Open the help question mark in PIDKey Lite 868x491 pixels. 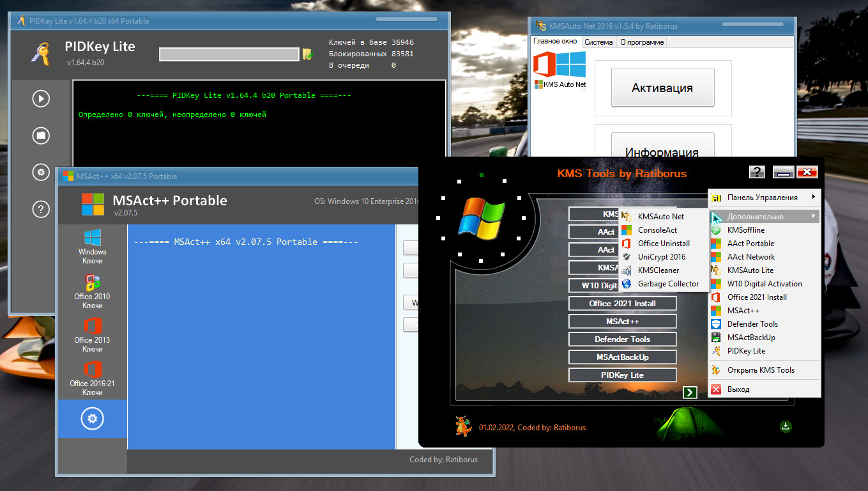41,208
